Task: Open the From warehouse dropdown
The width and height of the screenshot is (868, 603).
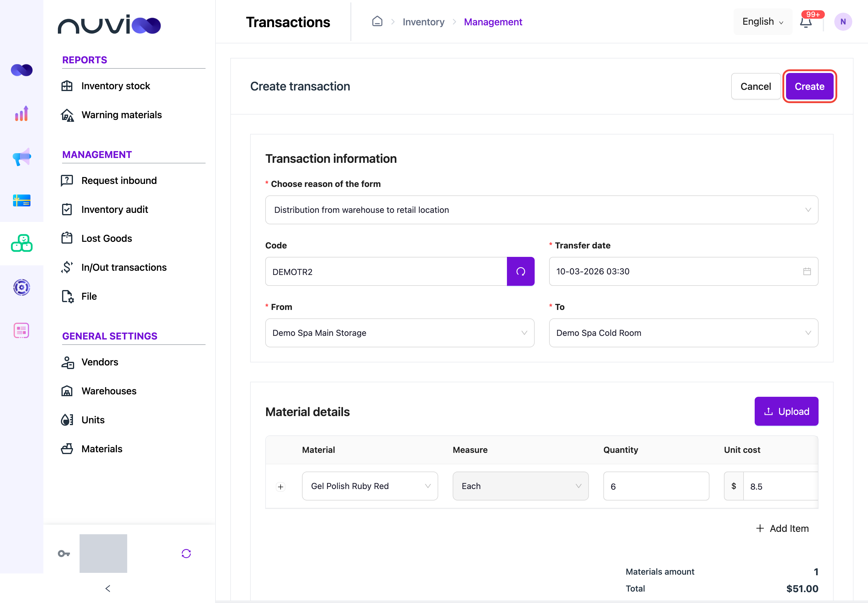Action: tap(400, 333)
